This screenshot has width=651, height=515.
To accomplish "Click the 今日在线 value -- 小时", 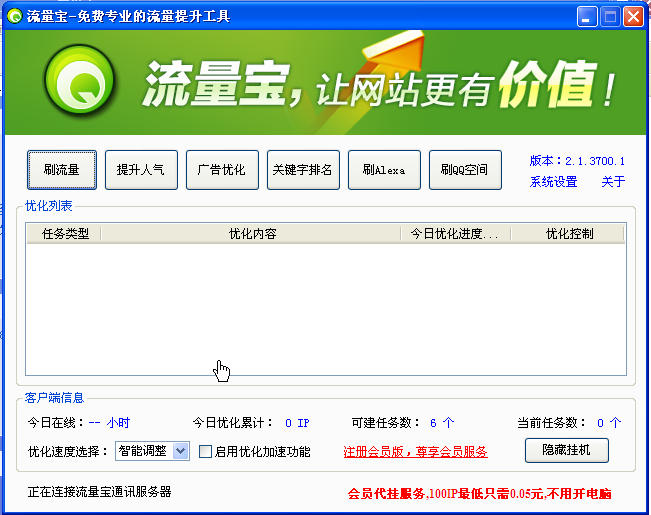I will 109,423.
